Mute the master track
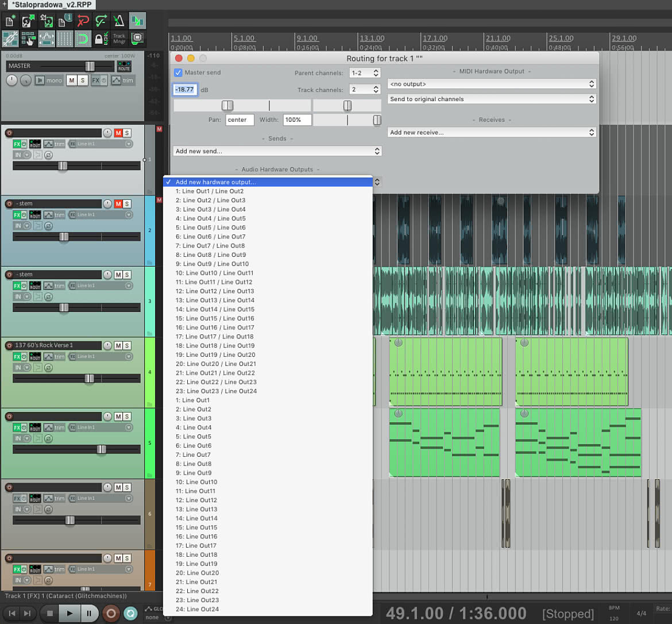 click(72, 80)
